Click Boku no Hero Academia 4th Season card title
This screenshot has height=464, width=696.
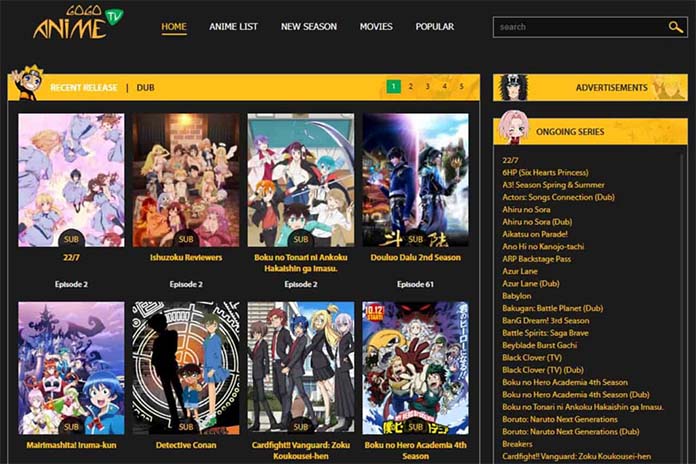[415, 450]
